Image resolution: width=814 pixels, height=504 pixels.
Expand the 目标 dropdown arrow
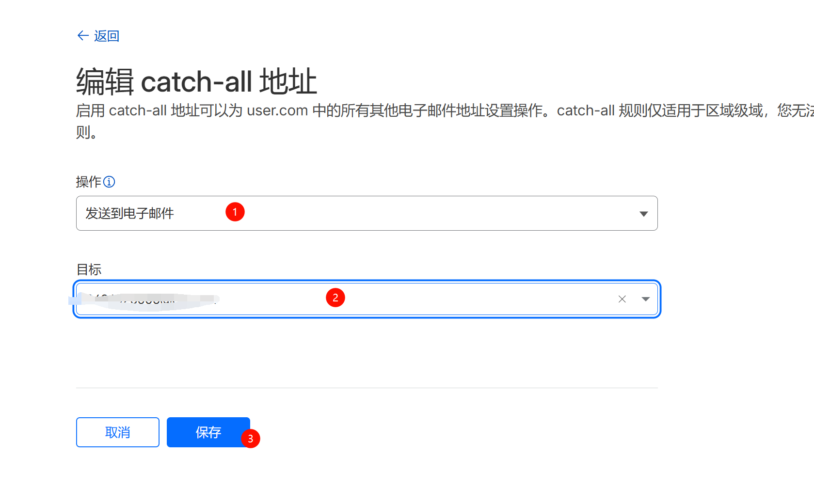(645, 299)
